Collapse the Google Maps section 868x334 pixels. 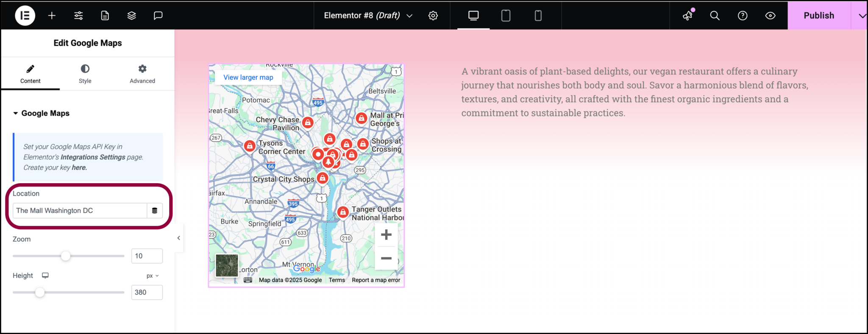(16, 113)
